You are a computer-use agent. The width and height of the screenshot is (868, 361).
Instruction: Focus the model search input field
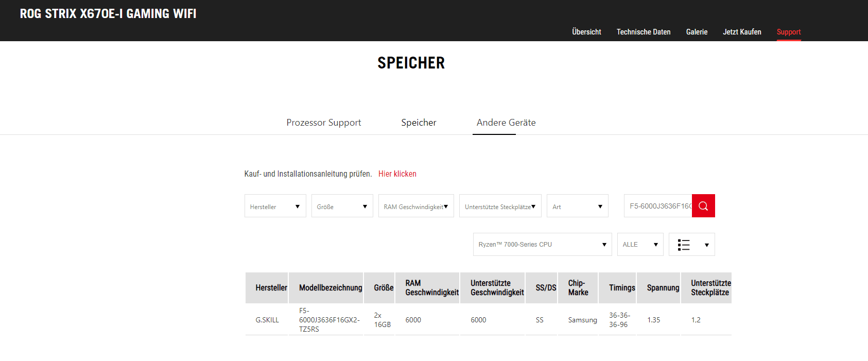[x=658, y=206]
